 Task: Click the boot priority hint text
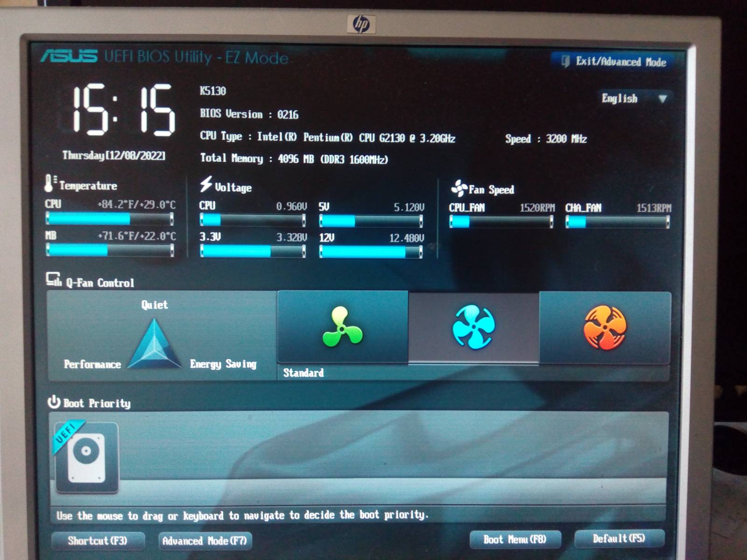[x=242, y=515]
